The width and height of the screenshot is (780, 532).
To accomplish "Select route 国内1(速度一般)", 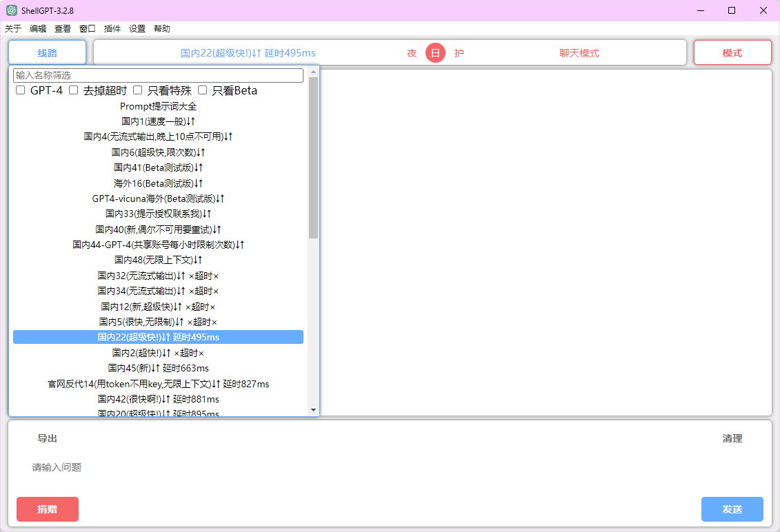I will (x=158, y=121).
